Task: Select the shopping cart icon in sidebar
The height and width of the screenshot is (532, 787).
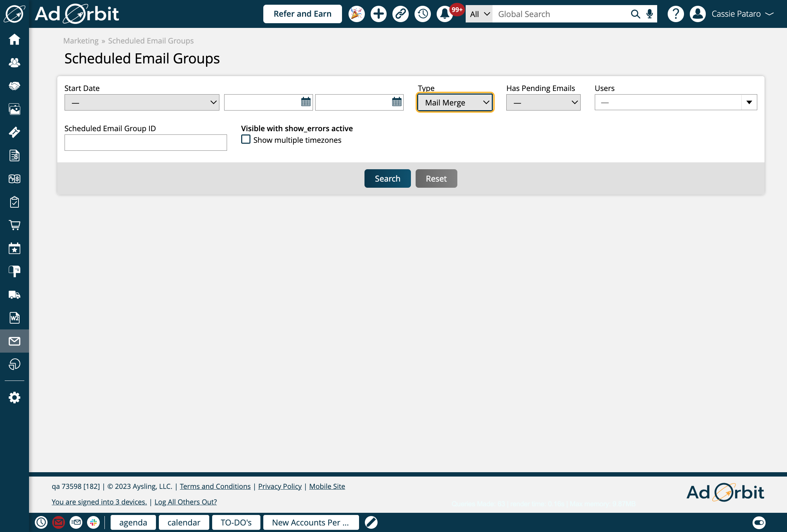Action: (x=15, y=225)
